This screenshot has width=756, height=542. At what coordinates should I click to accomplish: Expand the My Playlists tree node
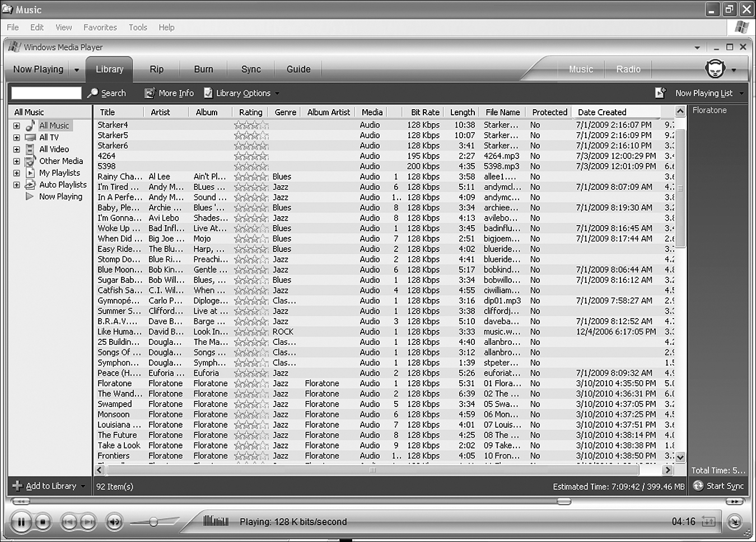[x=16, y=173]
